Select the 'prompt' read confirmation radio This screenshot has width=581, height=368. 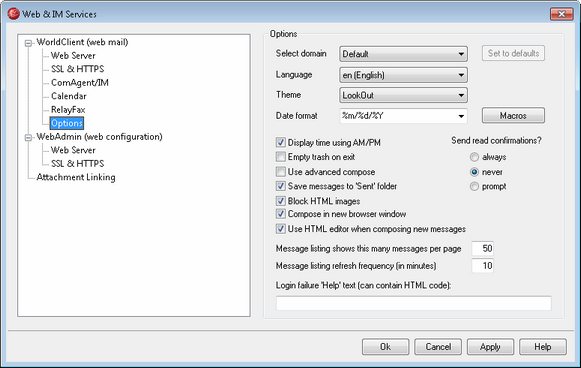[474, 186]
